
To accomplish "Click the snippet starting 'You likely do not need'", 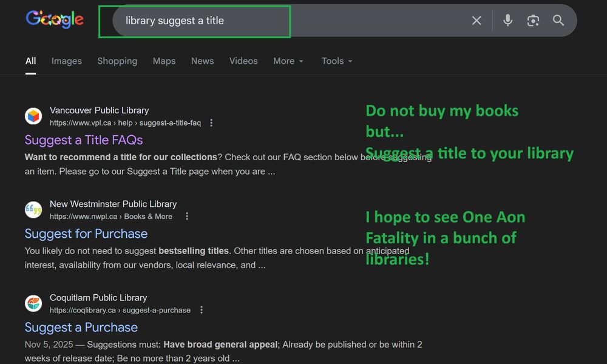I will pyautogui.click(x=217, y=258).
